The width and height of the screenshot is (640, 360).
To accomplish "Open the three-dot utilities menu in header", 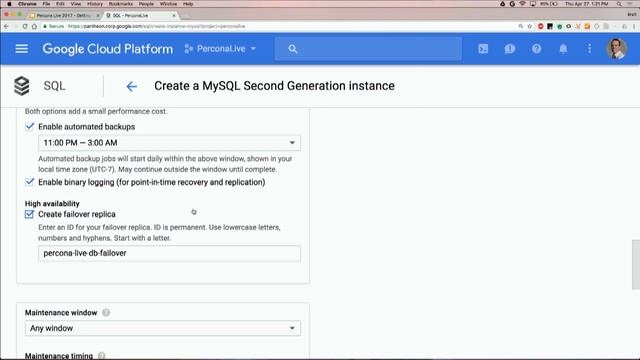I will 589,49.
